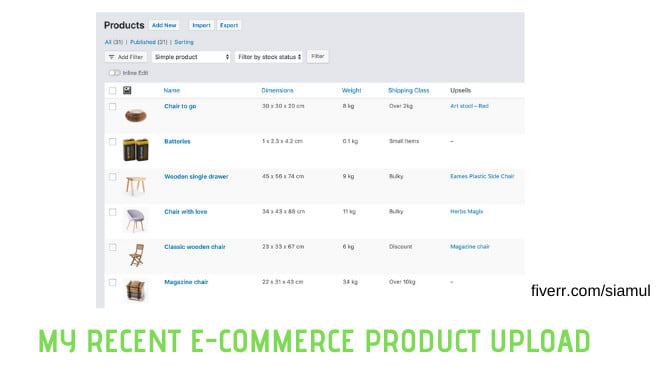Open the Filter by stock status dropdown

pos(269,57)
